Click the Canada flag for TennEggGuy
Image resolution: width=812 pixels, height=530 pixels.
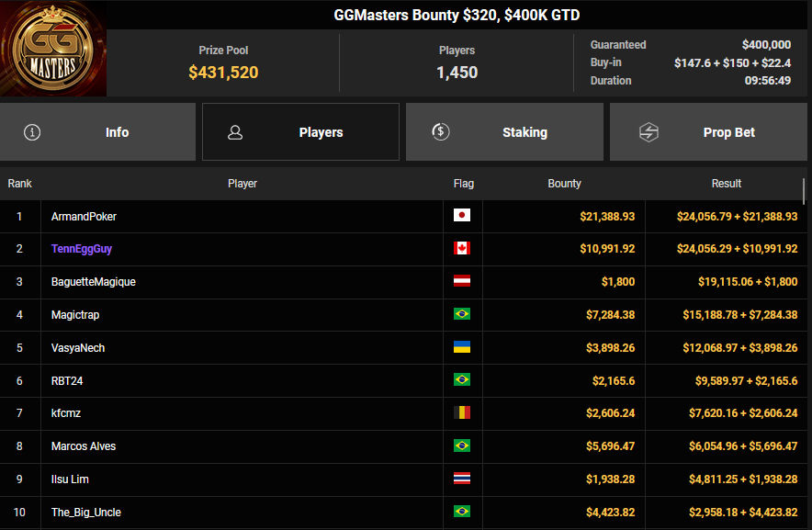462,249
